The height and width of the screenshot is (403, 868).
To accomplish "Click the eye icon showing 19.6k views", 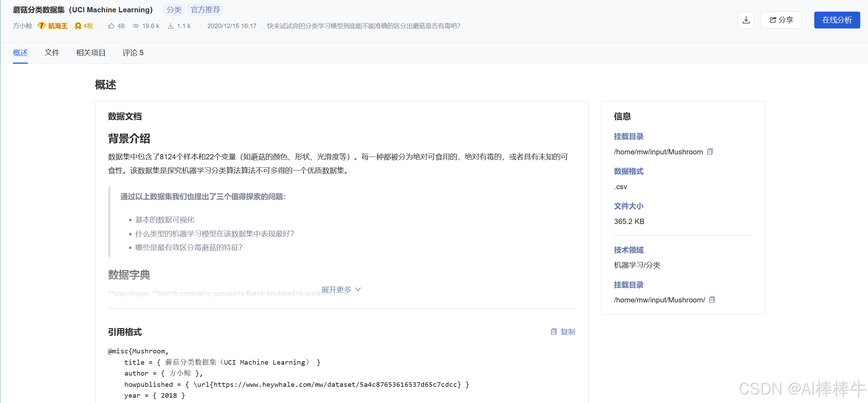I will [135, 26].
